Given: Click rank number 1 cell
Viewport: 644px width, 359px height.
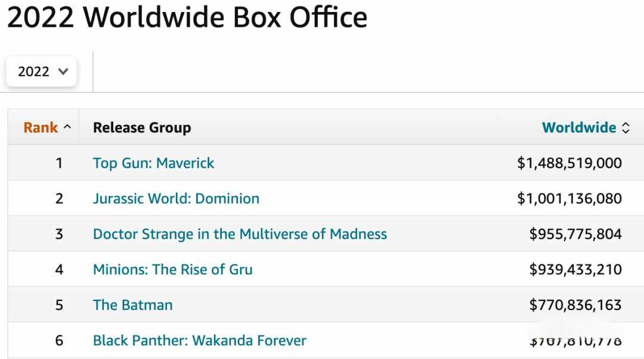Looking at the screenshot, I should click(59, 163).
